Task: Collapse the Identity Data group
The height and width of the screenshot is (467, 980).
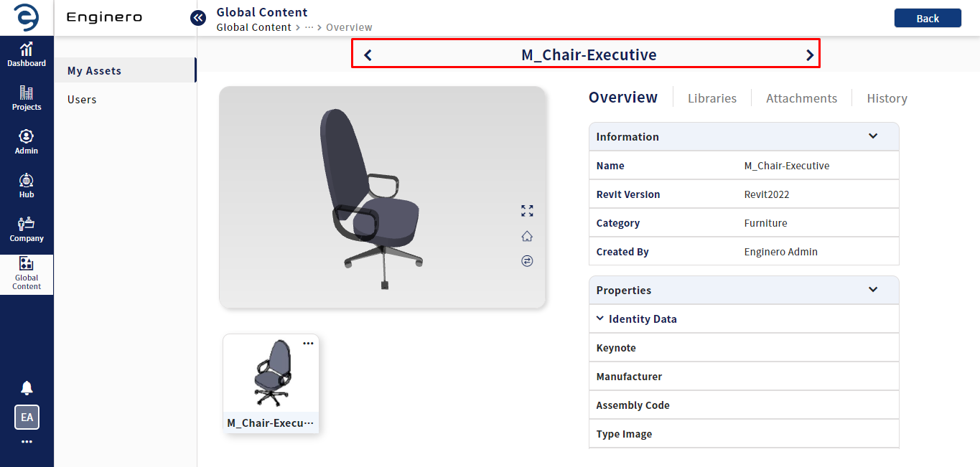Action: click(x=600, y=319)
